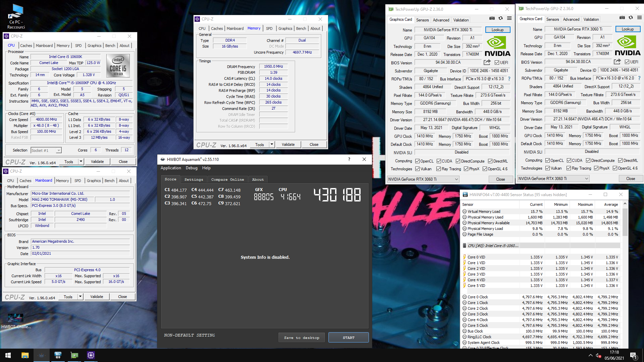Open hamburger menu in the right GPU-Z window
644x362 pixels.
point(639,18)
